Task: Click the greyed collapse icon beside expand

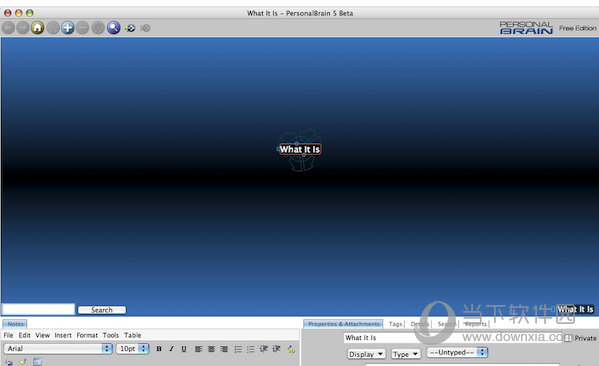Action: 145,28
